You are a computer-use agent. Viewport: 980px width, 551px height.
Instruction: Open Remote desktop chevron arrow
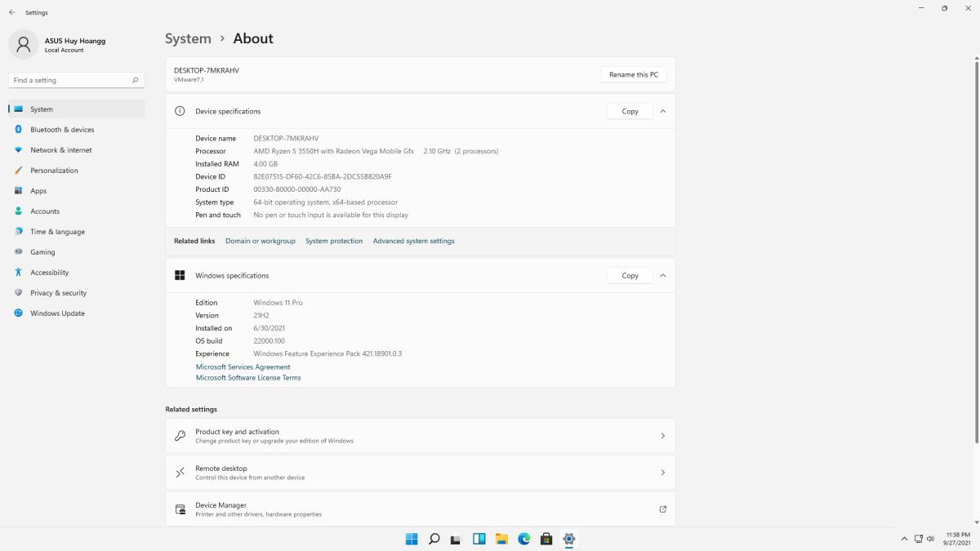point(662,473)
